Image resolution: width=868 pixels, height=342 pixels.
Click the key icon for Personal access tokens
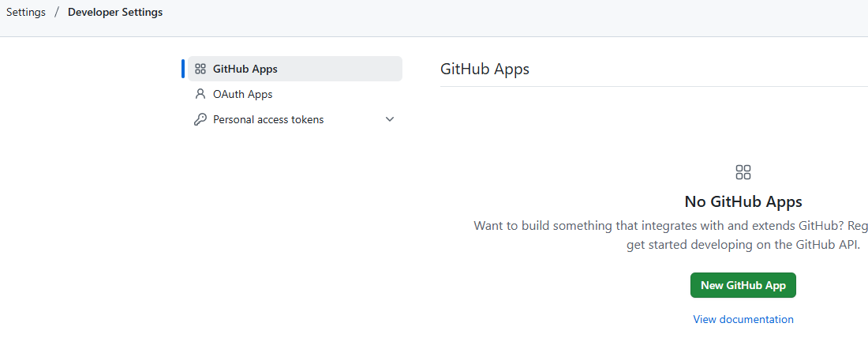pyautogui.click(x=200, y=119)
